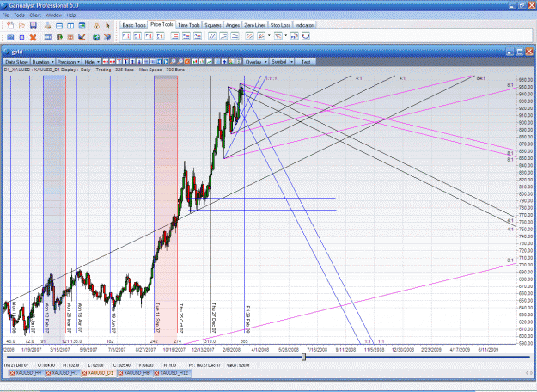Click the third price tool icon
The width and height of the screenshot is (537, 392).
point(149,35)
